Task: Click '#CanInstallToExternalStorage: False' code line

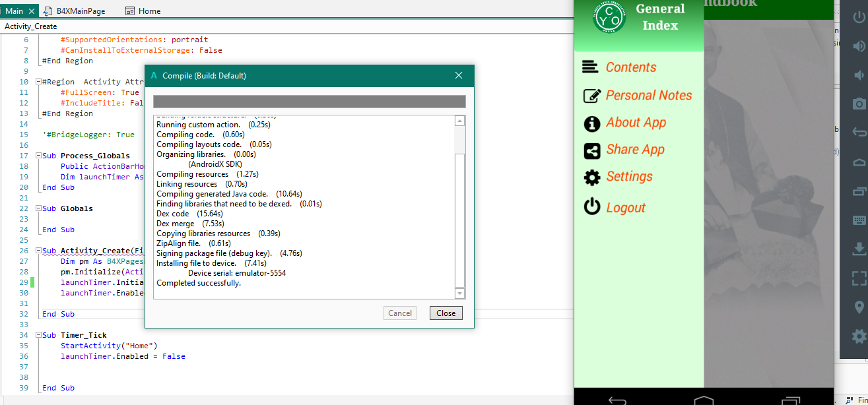Action: click(141, 50)
